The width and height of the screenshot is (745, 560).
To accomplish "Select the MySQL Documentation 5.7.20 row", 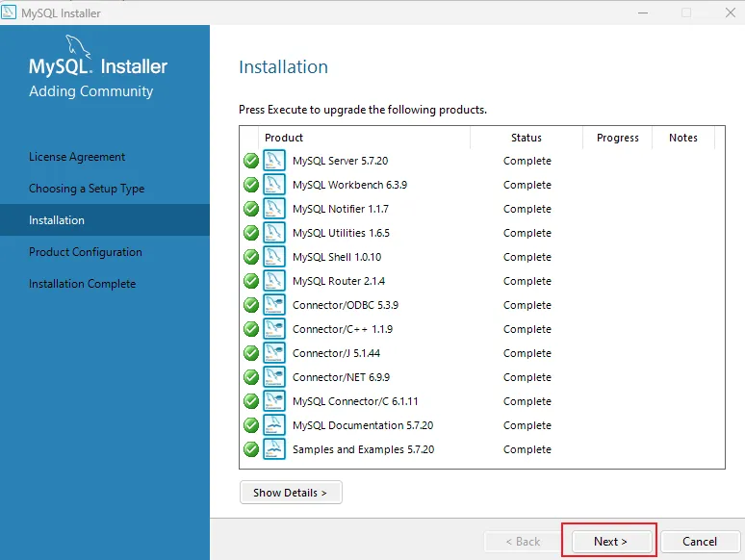I will tap(363, 425).
